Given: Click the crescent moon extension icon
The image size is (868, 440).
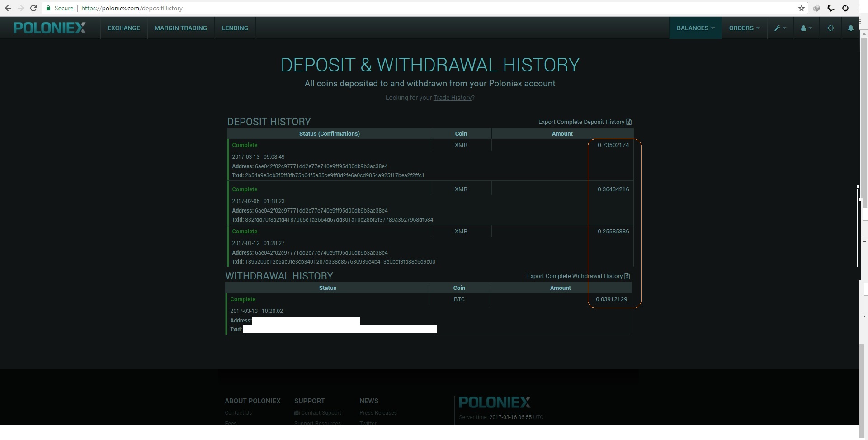Looking at the screenshot, I should (x=831, y=8).
